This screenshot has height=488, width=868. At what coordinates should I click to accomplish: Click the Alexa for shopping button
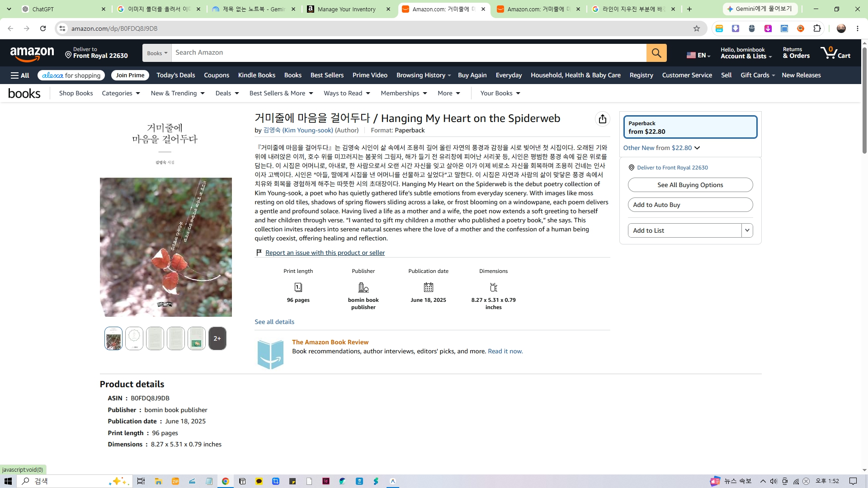click(71, 75)
